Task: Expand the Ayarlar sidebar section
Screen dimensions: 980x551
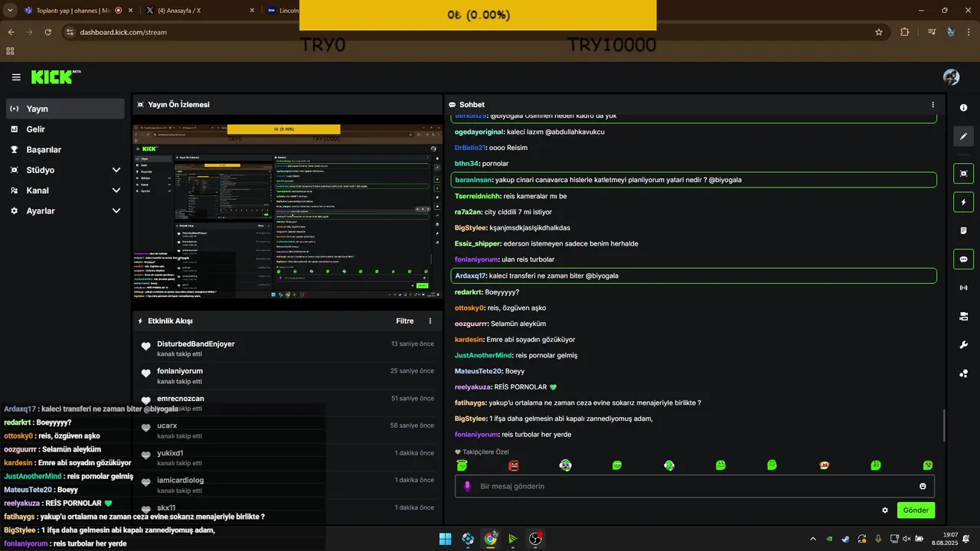Action: coord(65,210)
